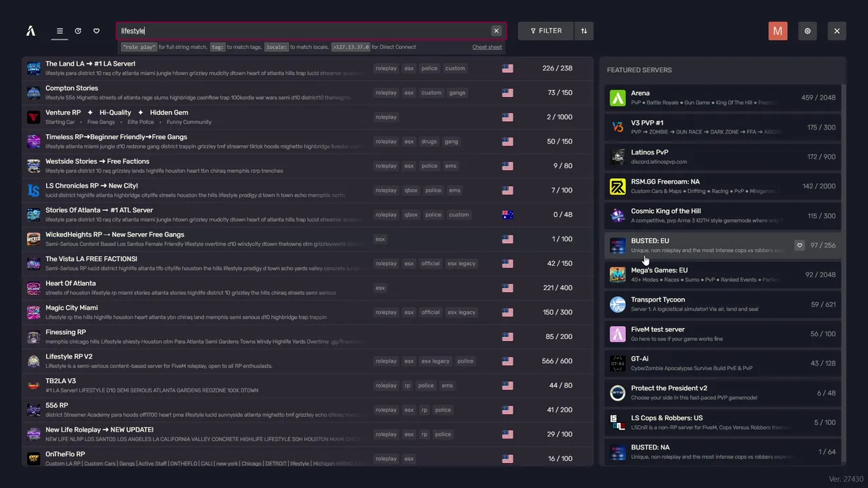This screenshot has height=488, width=868.
Task: Click 556 RP server icon
Action: coord(34,409)
